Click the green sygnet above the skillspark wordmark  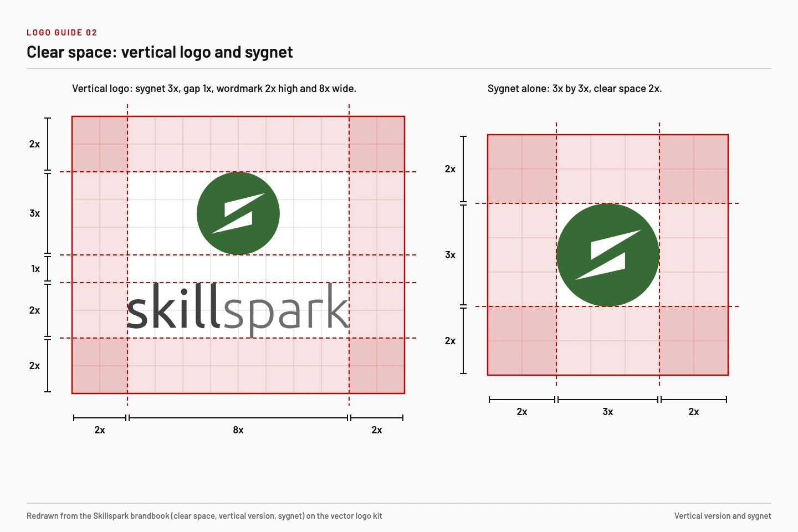(x=238, y=213)
